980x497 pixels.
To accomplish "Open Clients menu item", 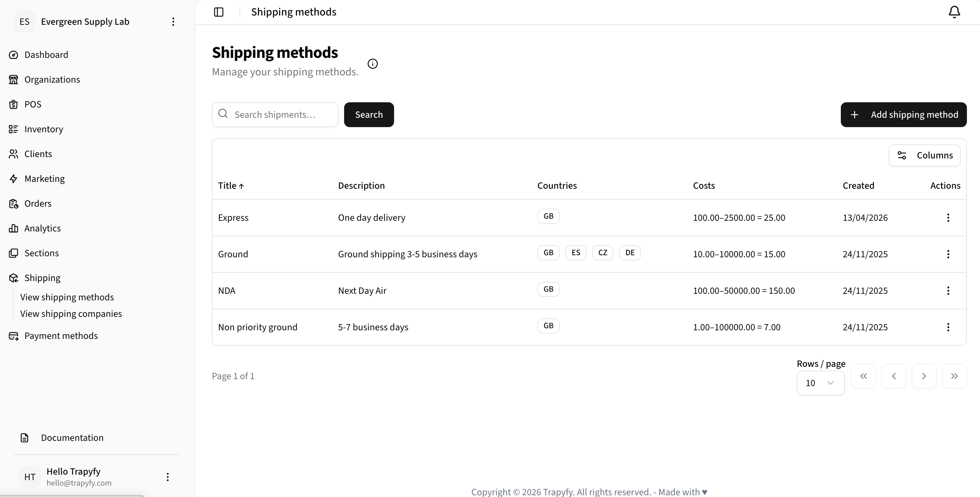I will click(x=38, y=154).
